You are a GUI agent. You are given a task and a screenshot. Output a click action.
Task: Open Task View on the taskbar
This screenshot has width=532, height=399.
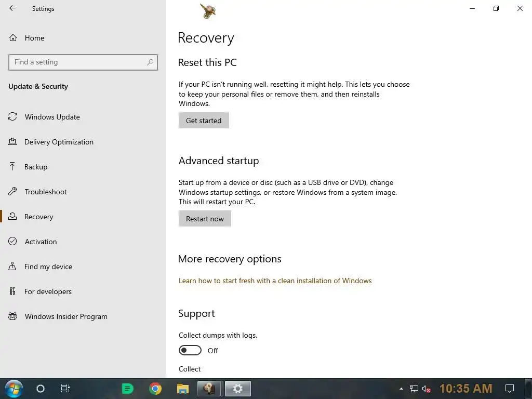point(65,389)
